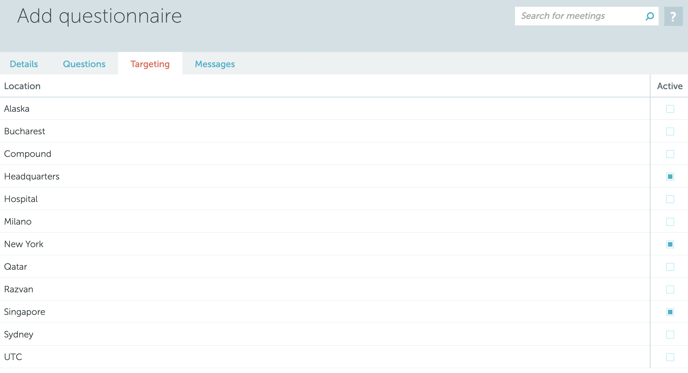
Task: Click the Qatar location name
Action: click(15, 267)
